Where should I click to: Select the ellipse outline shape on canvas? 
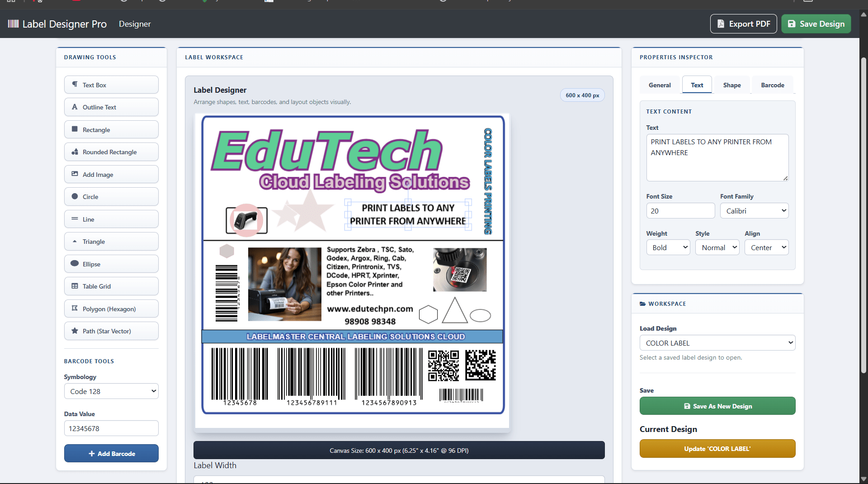pyautogui.click(x=480, y=315)
